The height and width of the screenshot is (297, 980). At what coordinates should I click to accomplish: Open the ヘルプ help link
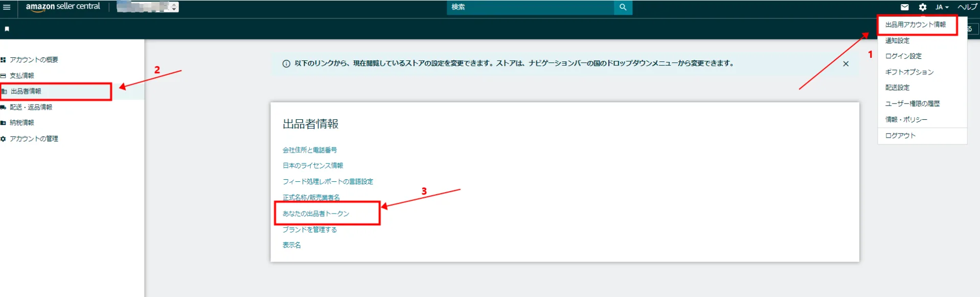pos(967,7)
